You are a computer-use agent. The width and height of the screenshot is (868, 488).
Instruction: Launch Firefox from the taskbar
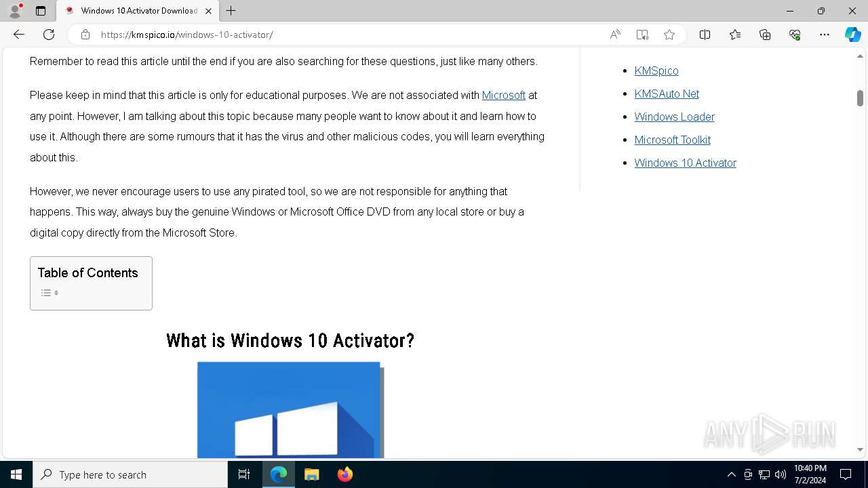tap(345, 474)
